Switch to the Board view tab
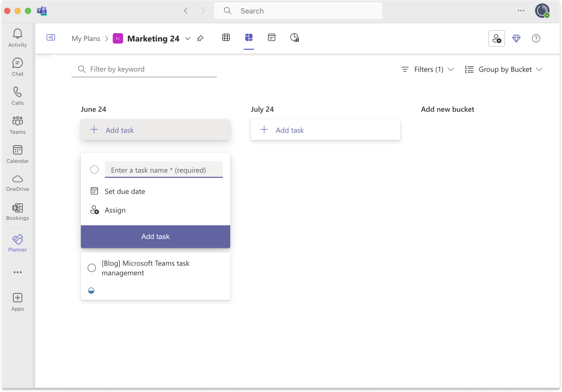 pyautogui.click(x=249, y=38)
